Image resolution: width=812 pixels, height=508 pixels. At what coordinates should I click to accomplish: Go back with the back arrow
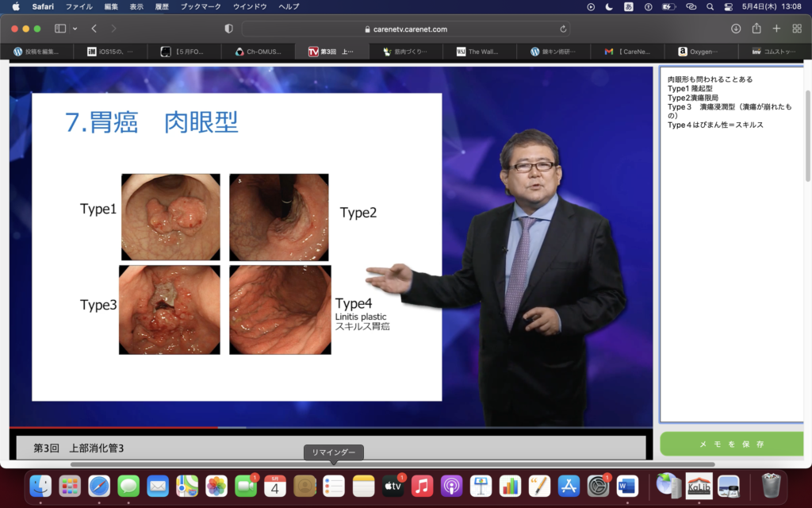pyautogui.click(x=94, y=29)
